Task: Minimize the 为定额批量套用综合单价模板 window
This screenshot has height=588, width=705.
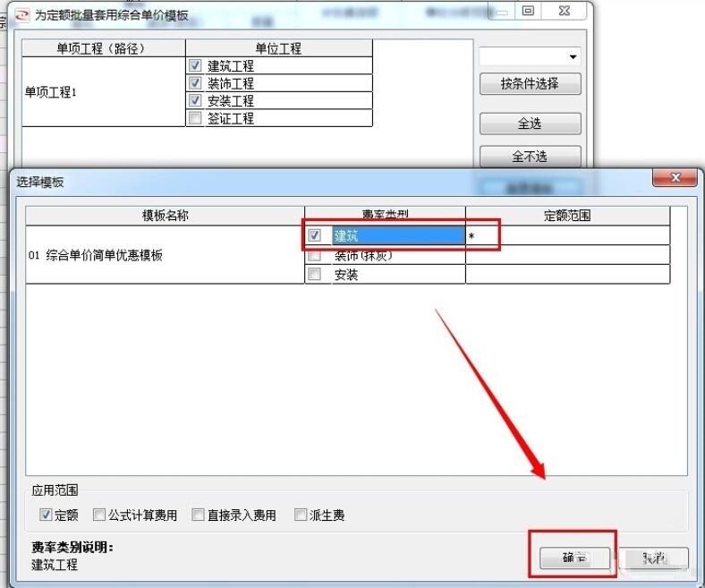Action: [x=502, y=11]
